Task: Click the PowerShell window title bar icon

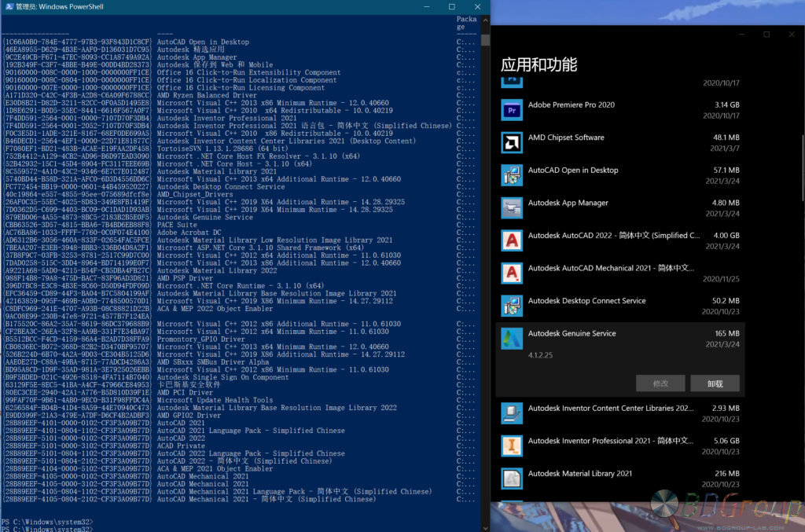Action: pos(9,6)
